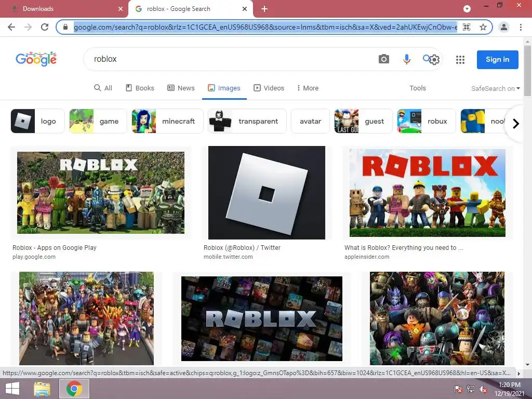Viewport: 532px width, 399px height.
Task: Go back using the browser back arrow
Action: pyautogui.click(x=11, y=27)
